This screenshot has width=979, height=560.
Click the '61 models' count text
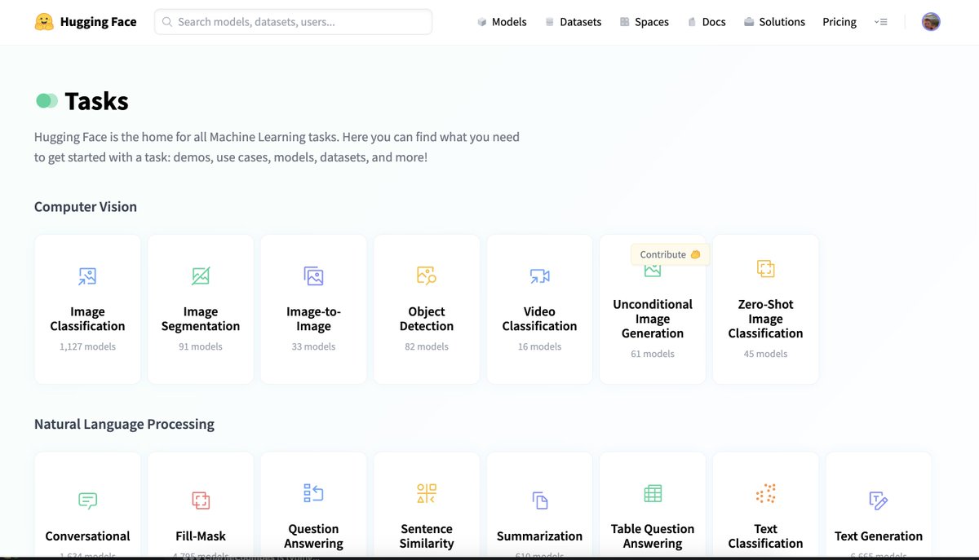(x=653, y=354)
